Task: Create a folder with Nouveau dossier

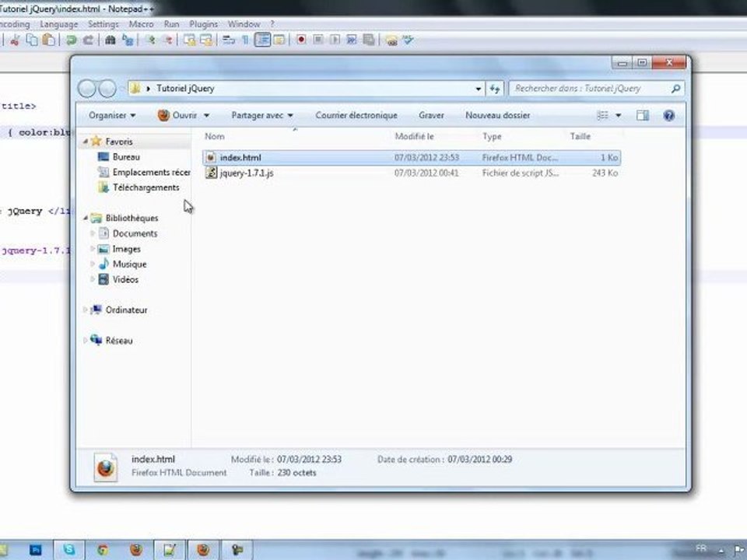Action: pos(497,115)
